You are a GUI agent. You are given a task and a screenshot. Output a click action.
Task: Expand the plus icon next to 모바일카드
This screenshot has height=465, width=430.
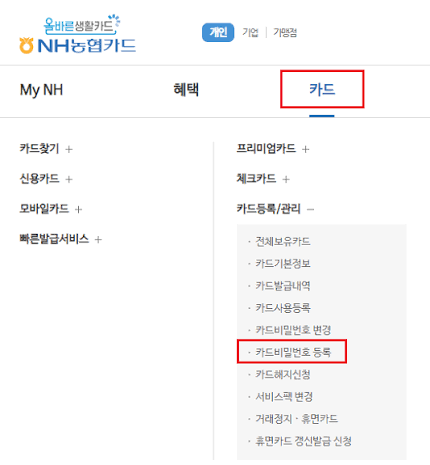coord(78,209)
